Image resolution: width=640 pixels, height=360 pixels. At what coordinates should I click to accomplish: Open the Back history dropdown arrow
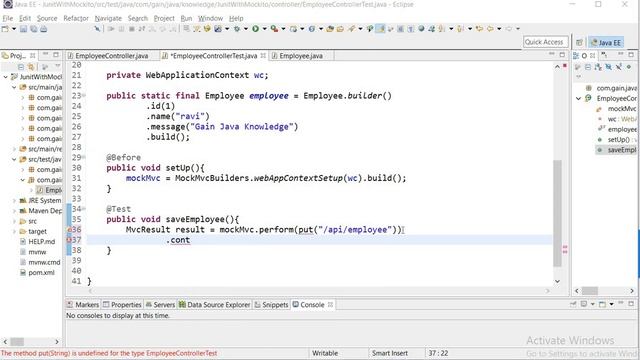499,29
